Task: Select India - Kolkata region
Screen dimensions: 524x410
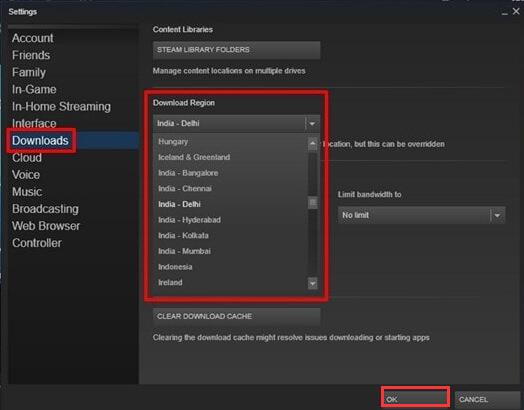Action: (230, 236)
